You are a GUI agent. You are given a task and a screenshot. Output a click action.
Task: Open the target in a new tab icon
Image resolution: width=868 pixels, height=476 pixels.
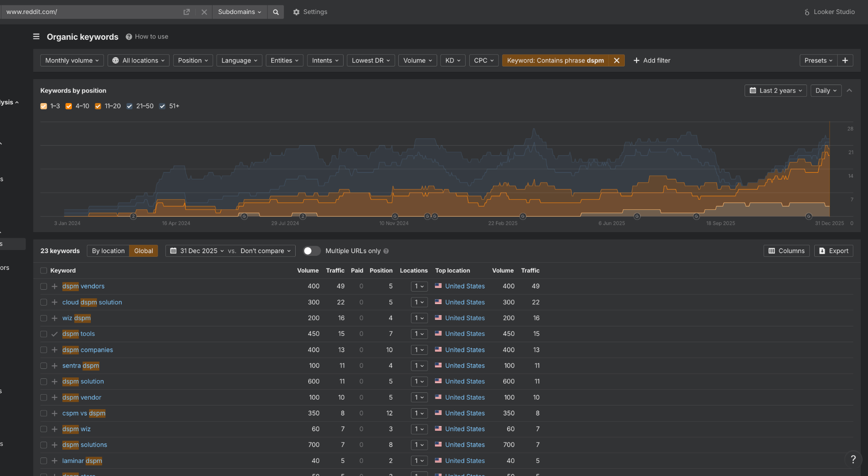coord(186,12)
